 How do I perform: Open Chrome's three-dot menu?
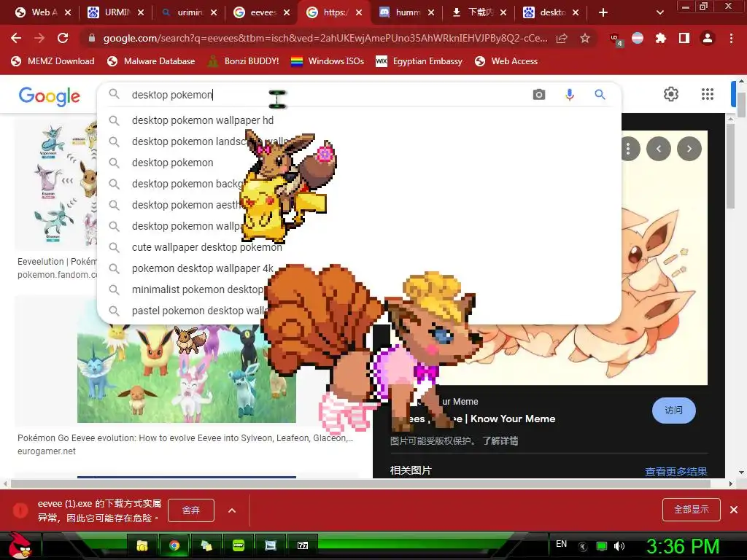pyautogui.click(x=731, y=38)
